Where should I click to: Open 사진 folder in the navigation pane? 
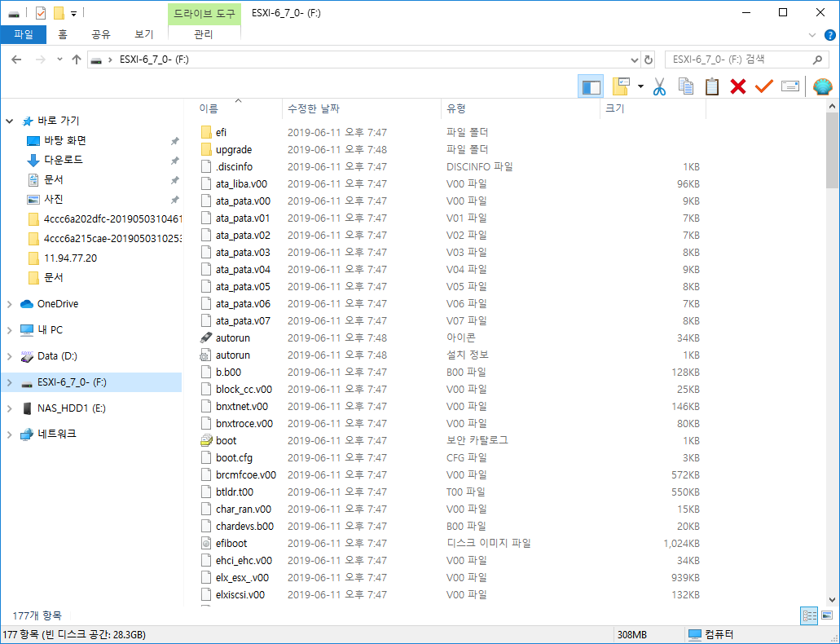point(54,199)
